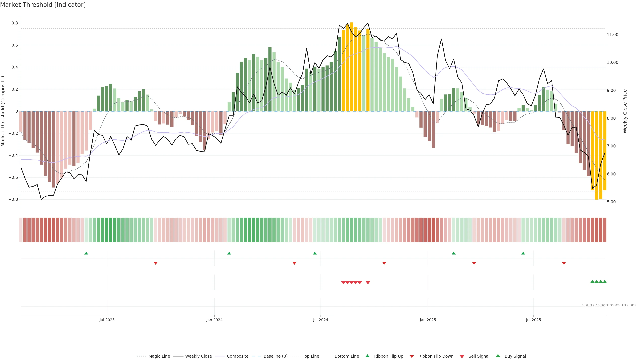Click the first Ribbon Flip Up marker
Viewport: 644px width, 362px height.
coord(86,253)
